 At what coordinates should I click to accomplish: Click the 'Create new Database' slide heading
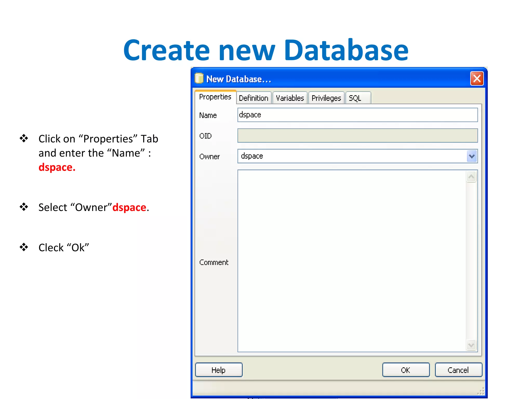coord(266,50)
